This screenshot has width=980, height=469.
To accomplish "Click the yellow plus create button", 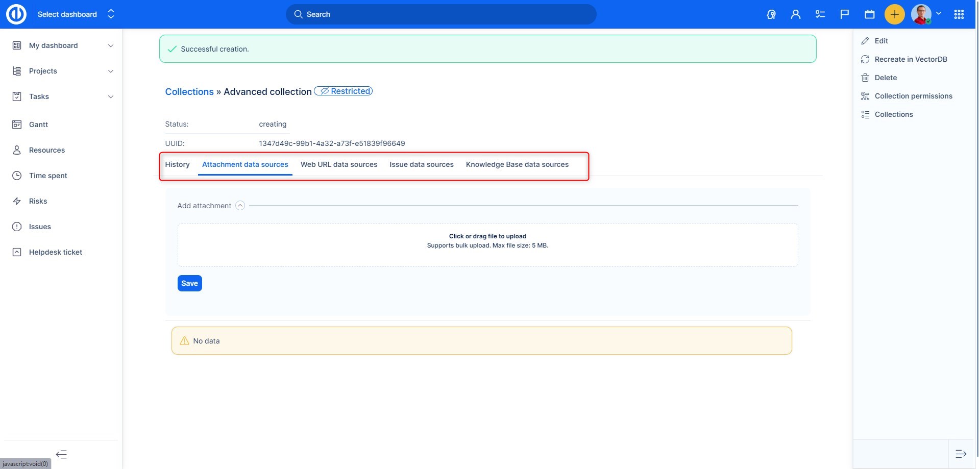I will [894, 14].
